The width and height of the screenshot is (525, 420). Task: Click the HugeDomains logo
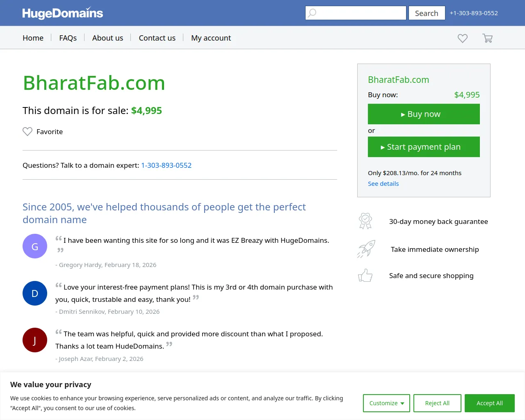pyautogui.click(x=62, y=13)
